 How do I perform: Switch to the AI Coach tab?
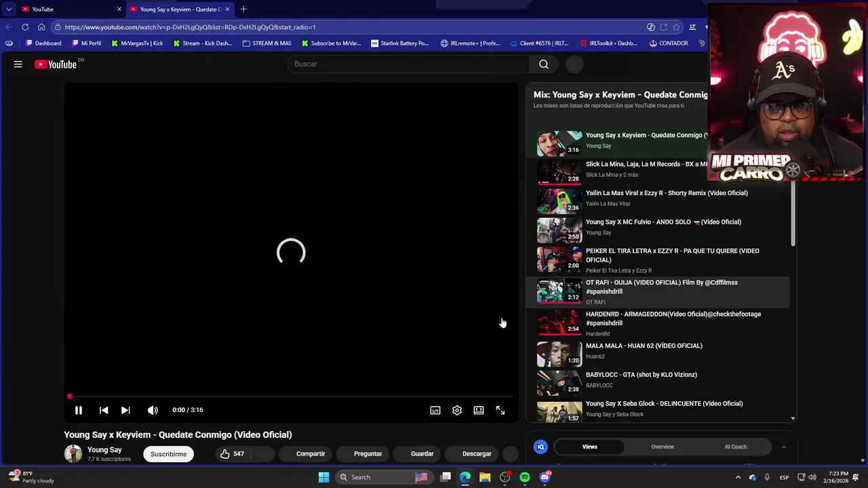click(735, 447)
